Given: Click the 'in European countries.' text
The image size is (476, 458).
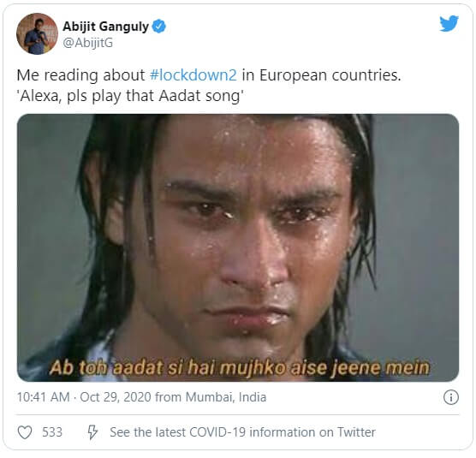Looking at the screenshot, I should point(322,75).
